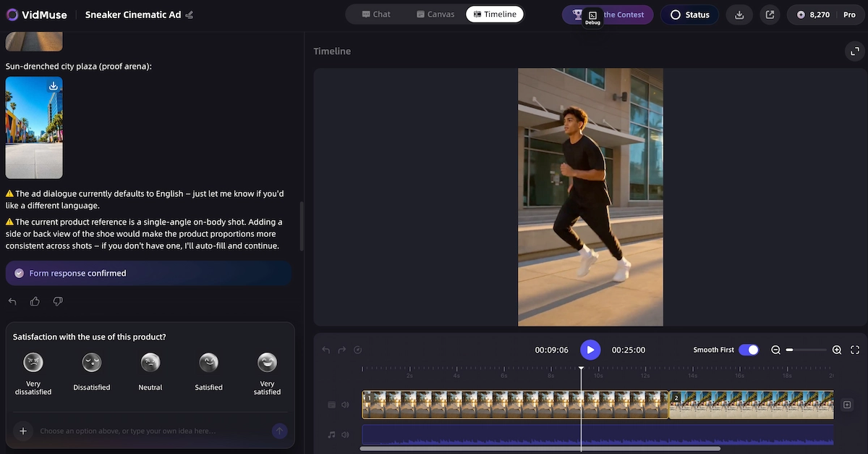Viewport: 868px width, 454px height.
Task: Redo the timeline edit
Action: click(x=342, y=350)
